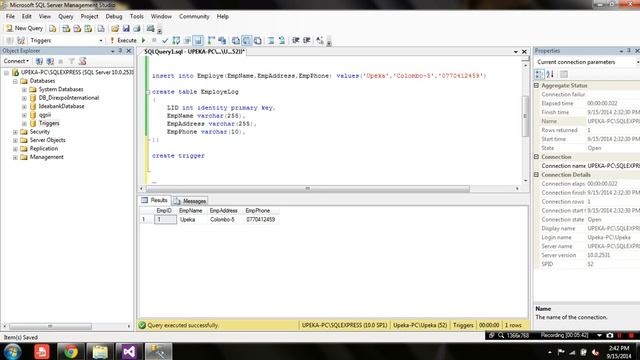Switch to the Results tab

click(x=154, y=200)
